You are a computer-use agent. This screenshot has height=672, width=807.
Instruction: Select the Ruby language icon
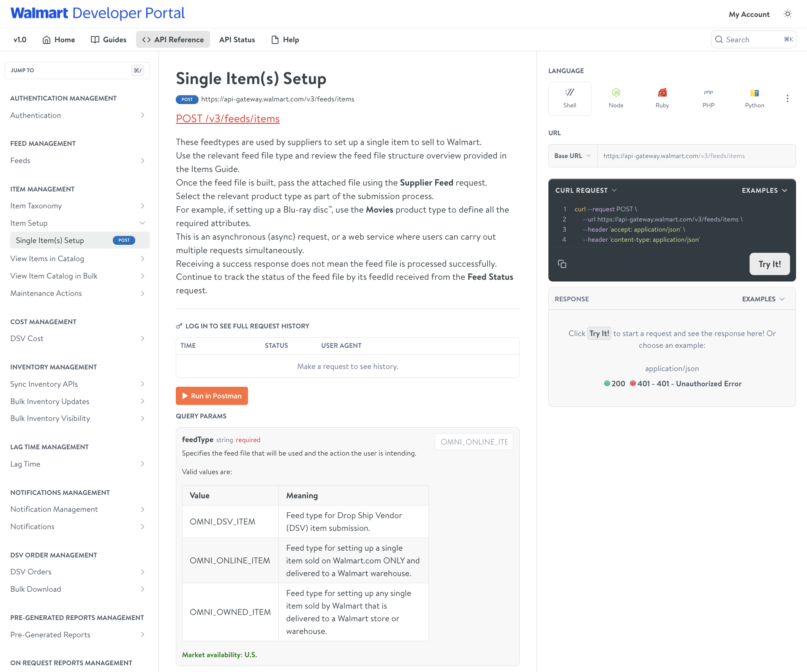point(662,93)
